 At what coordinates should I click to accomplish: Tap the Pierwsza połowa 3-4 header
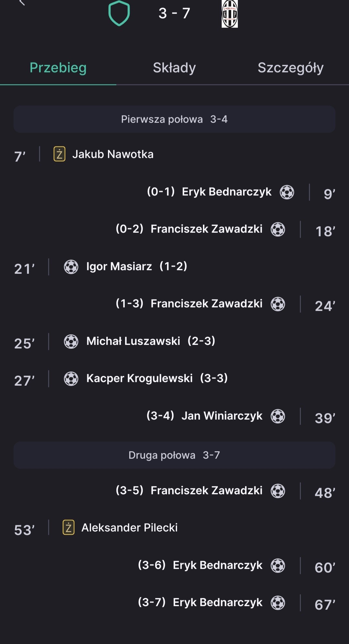point(174,119)
